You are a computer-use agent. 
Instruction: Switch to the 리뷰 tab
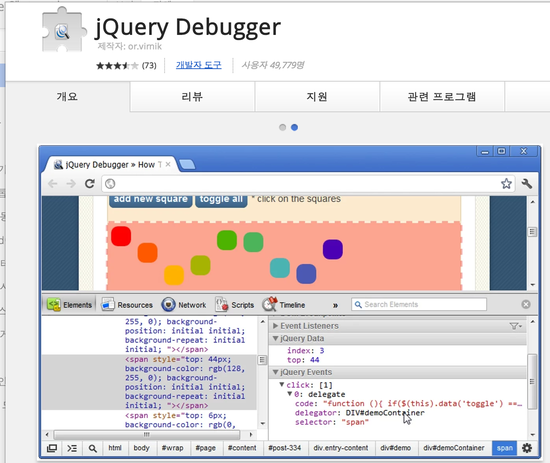coord(192,96)
